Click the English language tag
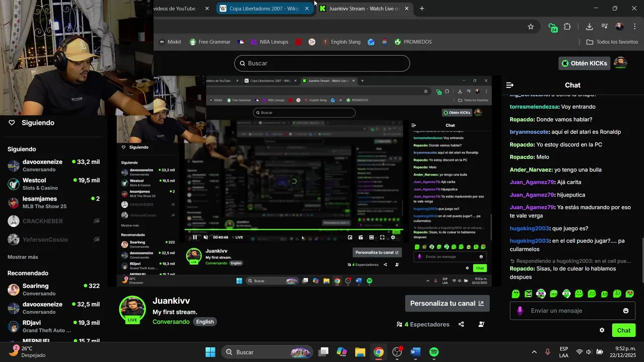The width and height of the screenshot is (644, 362). coord(205,322)
